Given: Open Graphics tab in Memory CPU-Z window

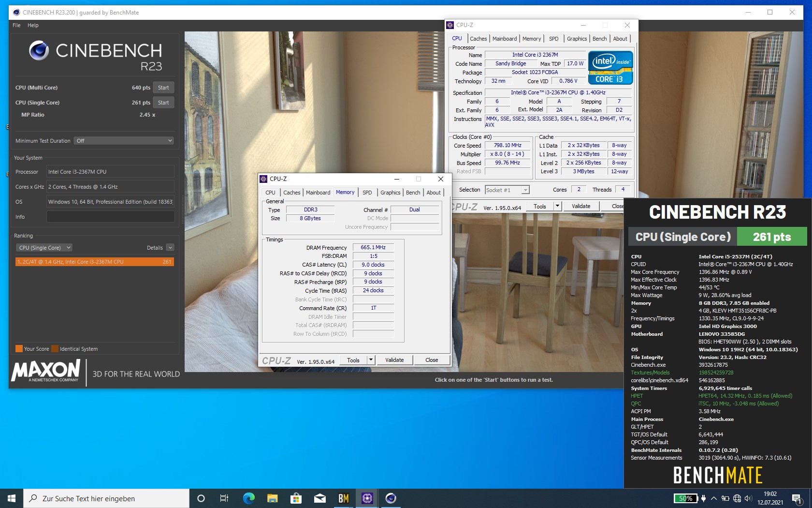Looking at the screenshot, I should [x=391, y=193].
